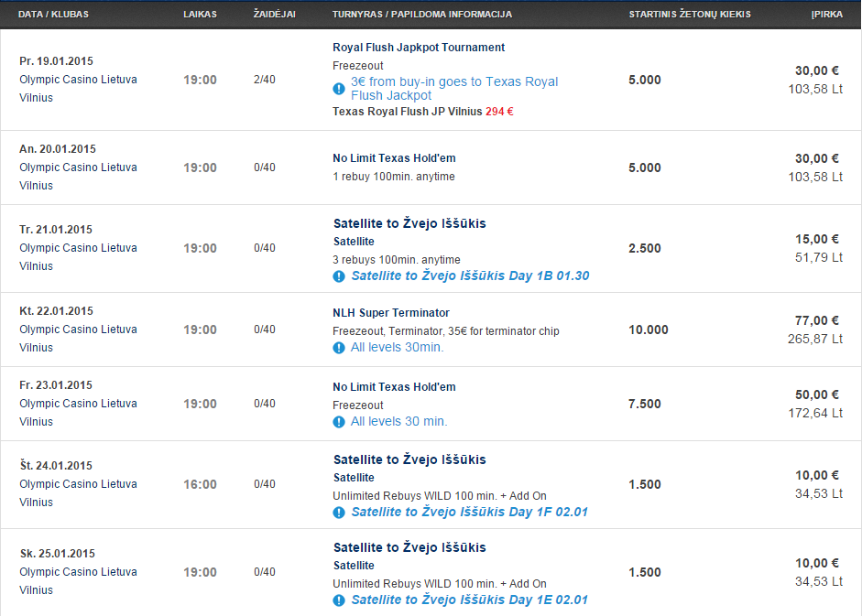The width and height of the screenshot is (862, 616).
Task: Open Satellite to Žvejo Iššūkis Day 1E 02.01
Action: (x=470, y=600)
